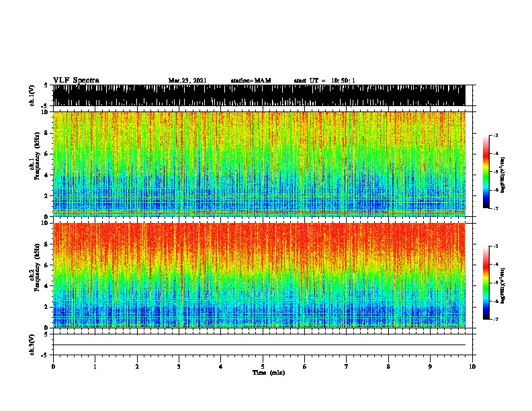Click the "ch.3(V)" axis label
Viewport: 532px width, 411px height.
coord(32,345)
